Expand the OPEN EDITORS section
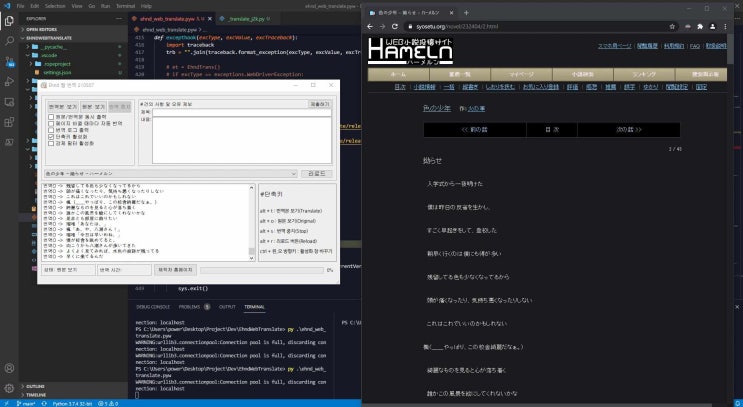743x407 pixels. (x=48, y=29)
